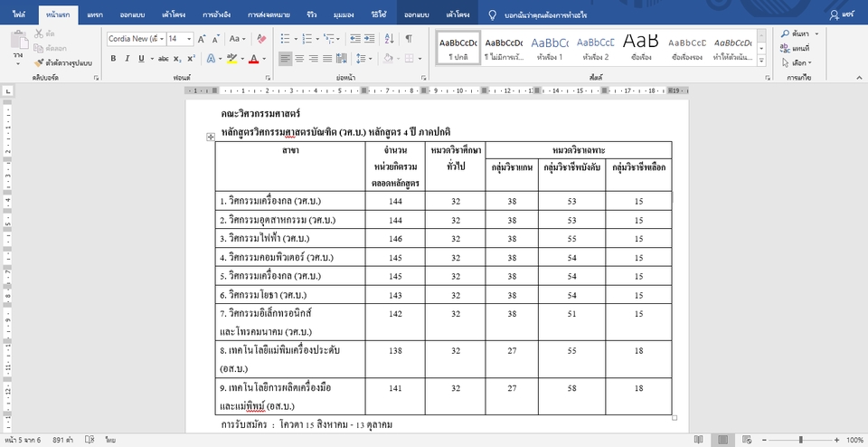Click proofing spell-check status icon
This screenshot has width=868, height=447.
tap(90, 440)
